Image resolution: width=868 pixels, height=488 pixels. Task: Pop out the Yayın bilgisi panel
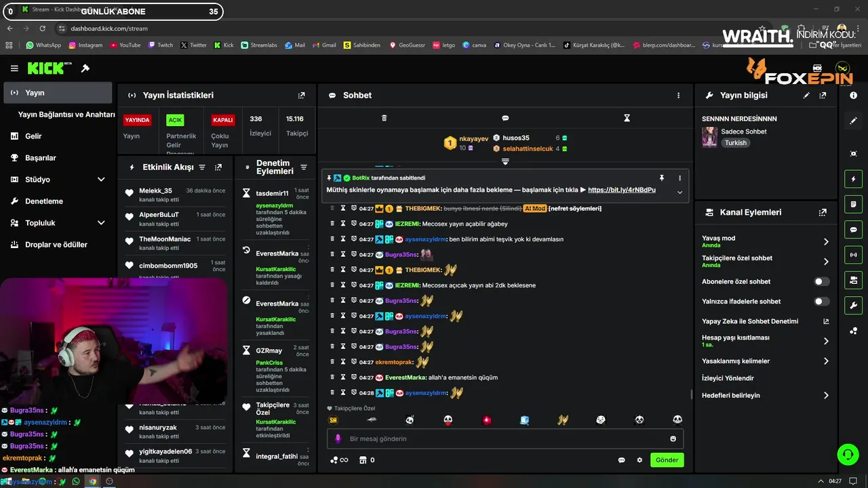click(x=823, y=96)
